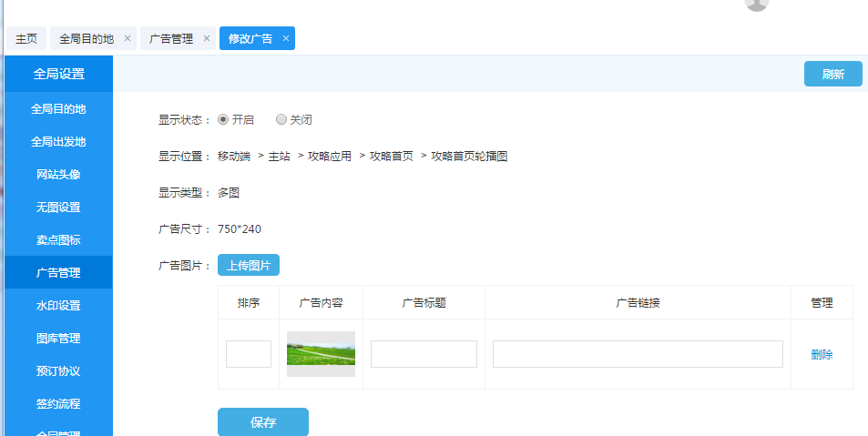
Task: Select 图库管理 in the sidebar
Action: 58,338
